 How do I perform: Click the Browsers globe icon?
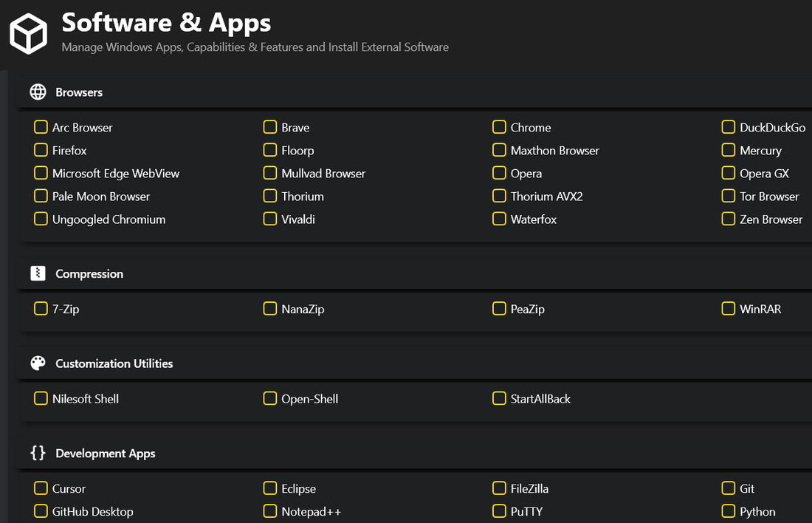pyautogui.click(x=38, y=92)
